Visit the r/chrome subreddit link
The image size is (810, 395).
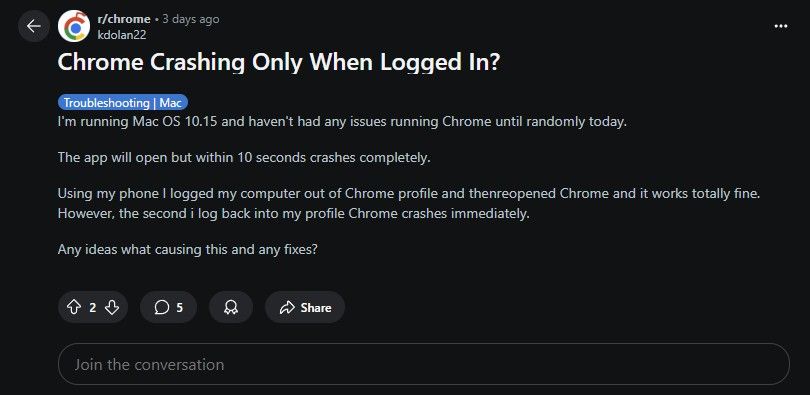tap(124, 19)
